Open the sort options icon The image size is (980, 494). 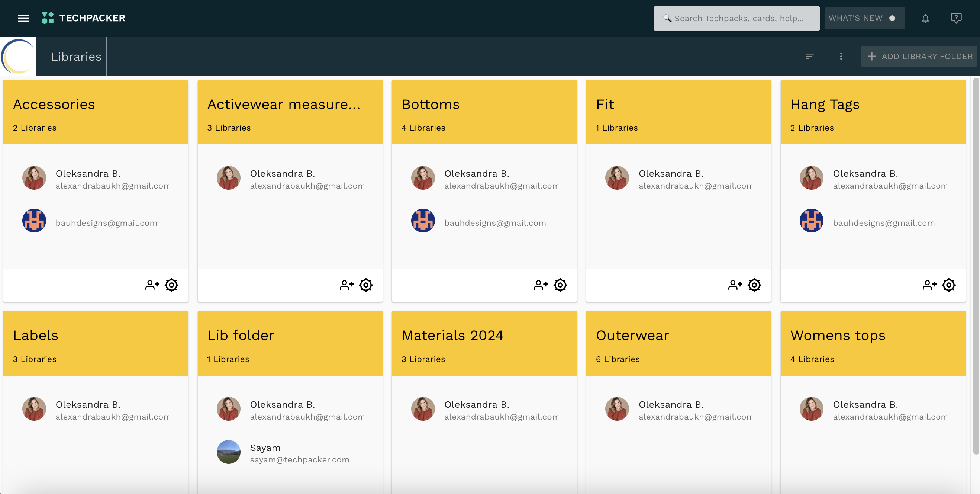[810, 56]
